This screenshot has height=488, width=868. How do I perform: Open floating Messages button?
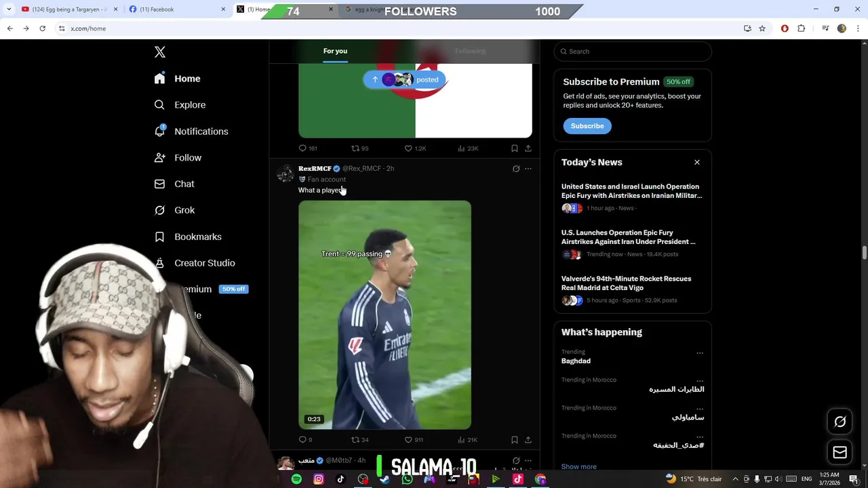click(x=840, y=453)
